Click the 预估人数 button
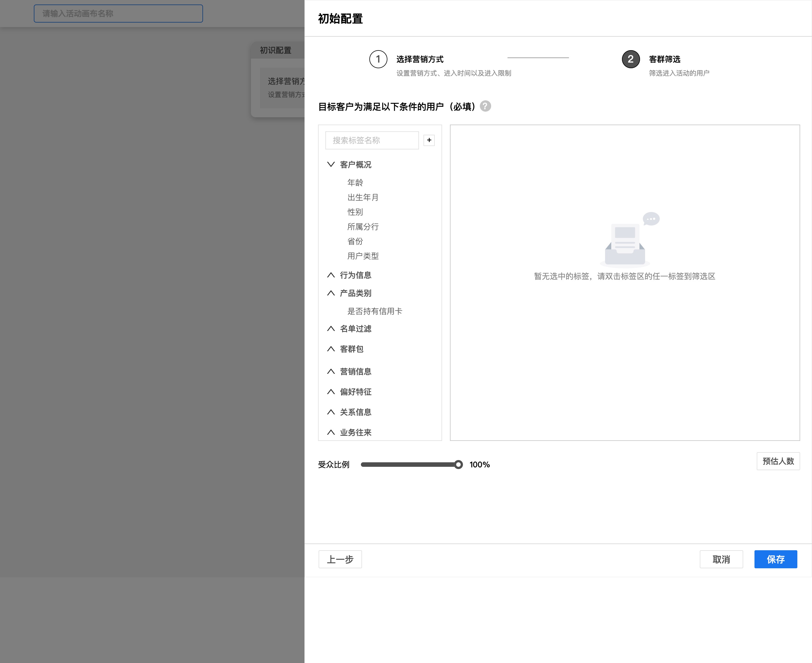The image size is (812, 663). click(778, 461)
